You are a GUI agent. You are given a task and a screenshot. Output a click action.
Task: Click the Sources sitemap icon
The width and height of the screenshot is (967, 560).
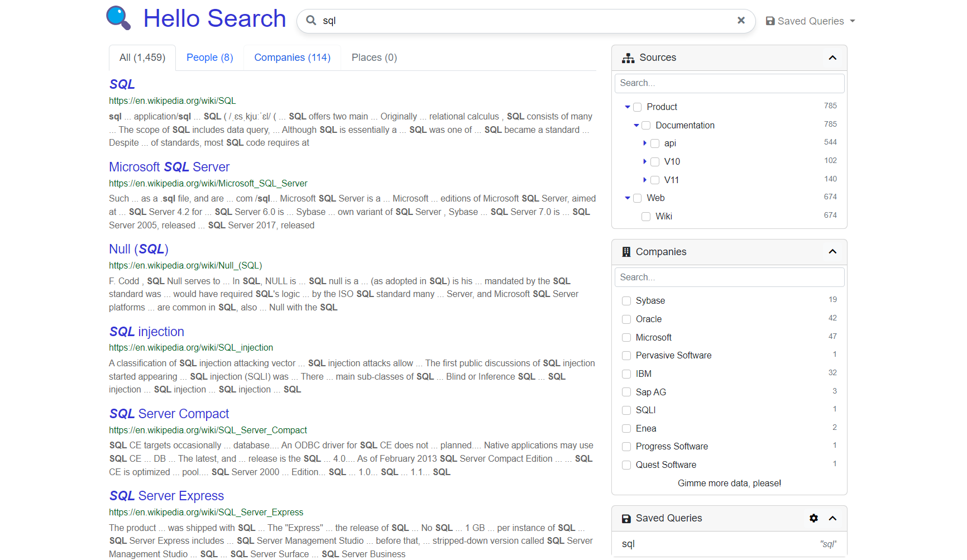(x=628, y=58)
